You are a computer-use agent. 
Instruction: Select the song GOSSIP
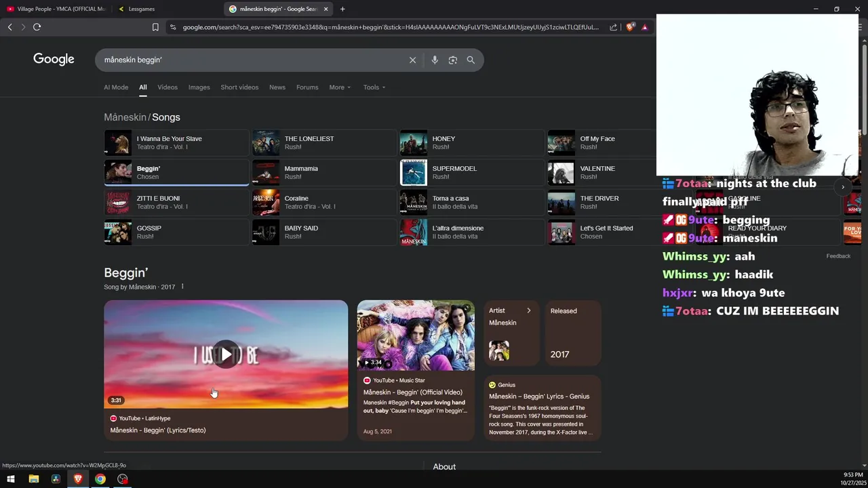176,232
